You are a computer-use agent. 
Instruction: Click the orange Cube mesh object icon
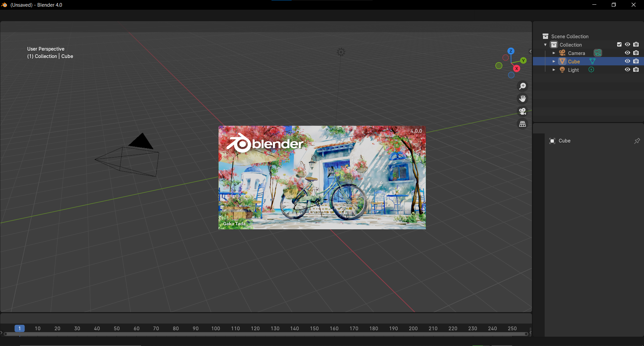pos(562,61)
